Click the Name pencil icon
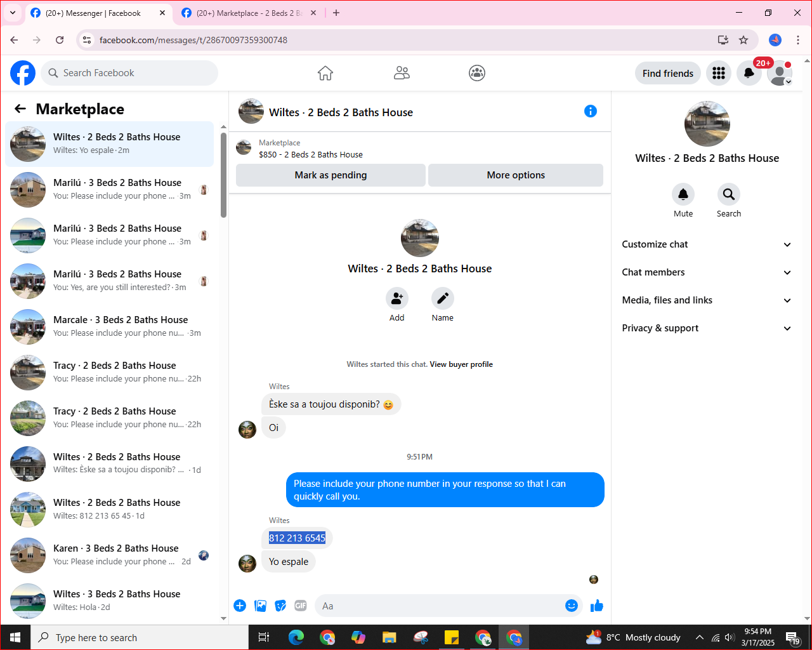This screenshot has width=812, height=650. coord(443,298)
